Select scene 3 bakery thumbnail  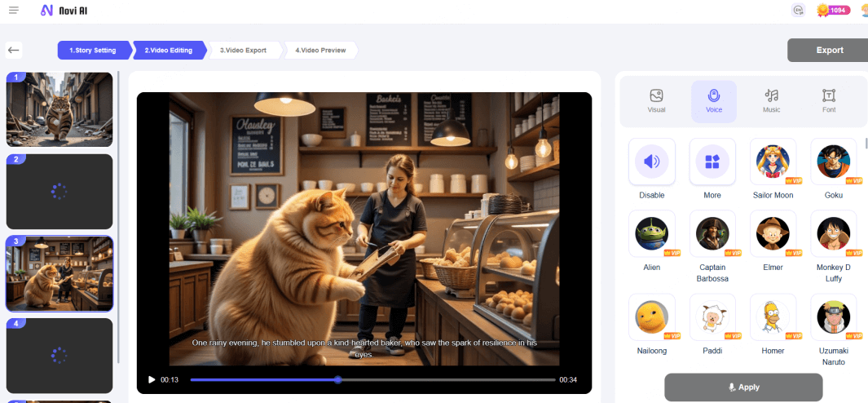59,273
